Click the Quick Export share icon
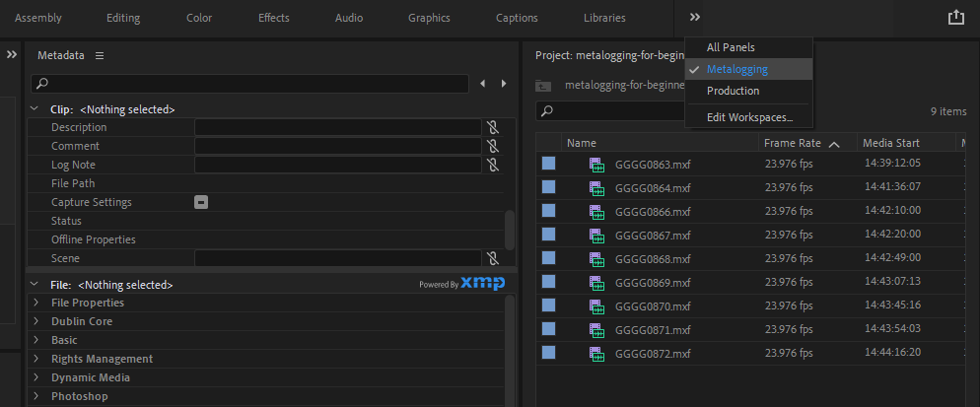 (x=956, y=18)
